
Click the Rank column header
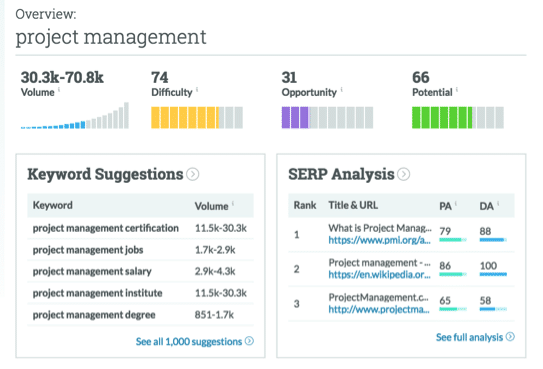[x=305, y=205]
